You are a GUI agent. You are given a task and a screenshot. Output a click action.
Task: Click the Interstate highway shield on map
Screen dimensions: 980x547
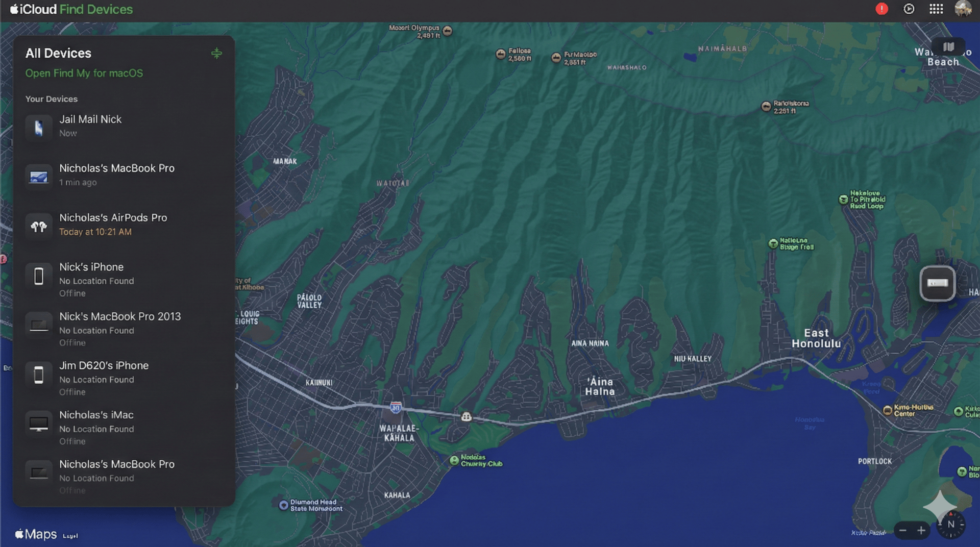396,407
